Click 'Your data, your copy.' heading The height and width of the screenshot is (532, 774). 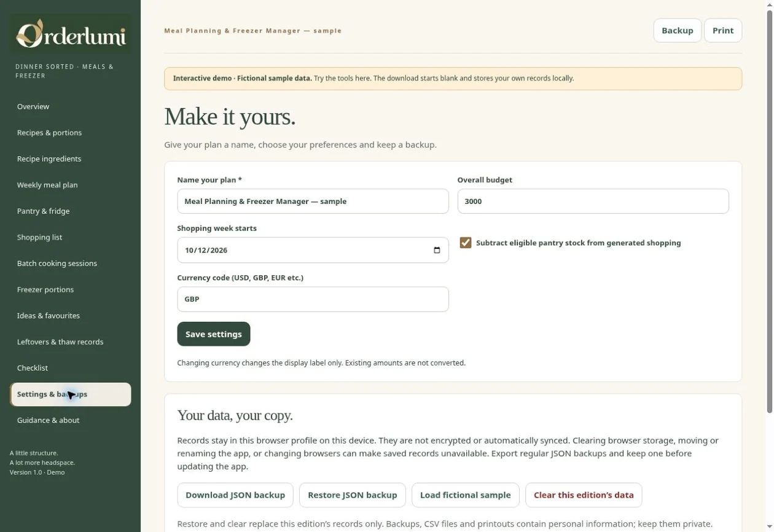(x=235, y=415)
